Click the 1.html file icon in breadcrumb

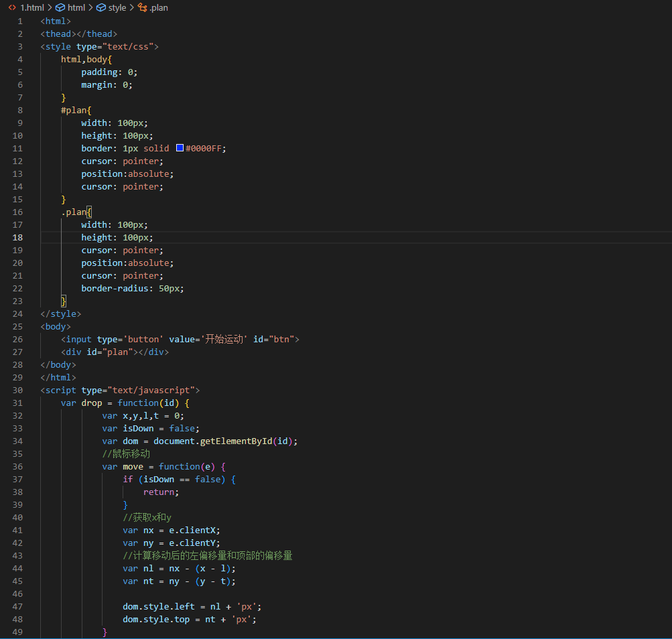click(x=12, y=8)
